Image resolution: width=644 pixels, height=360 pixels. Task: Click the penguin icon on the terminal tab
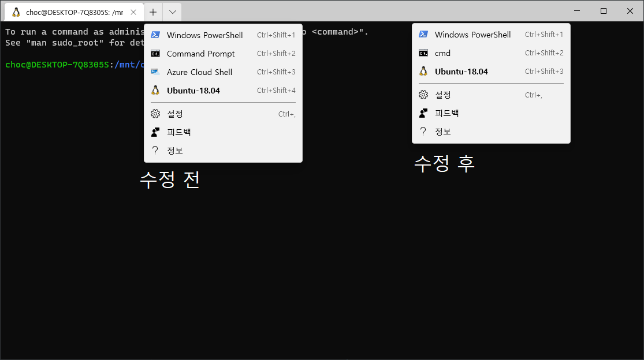[16, 12]
